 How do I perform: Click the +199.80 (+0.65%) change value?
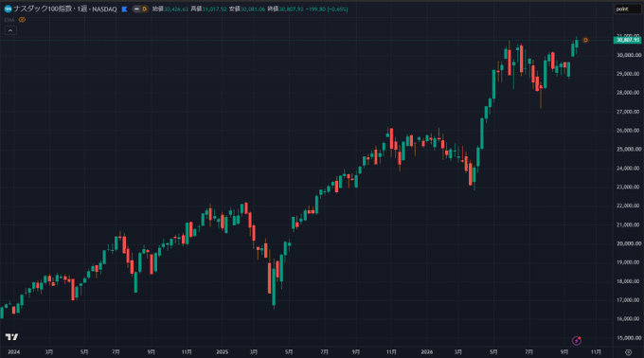[327, 9]
